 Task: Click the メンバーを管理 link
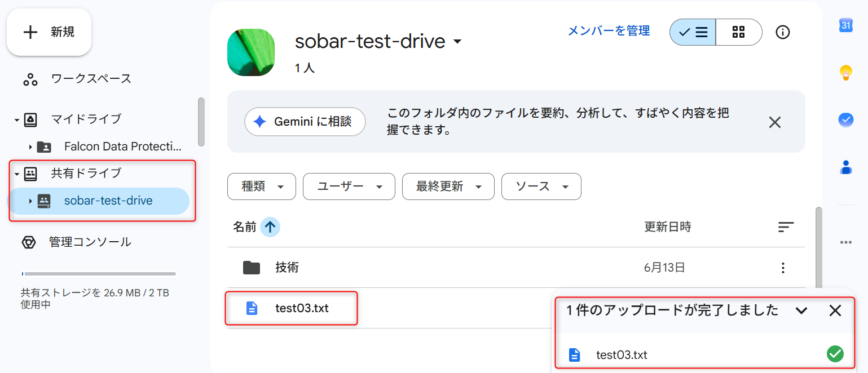[609, 31]
